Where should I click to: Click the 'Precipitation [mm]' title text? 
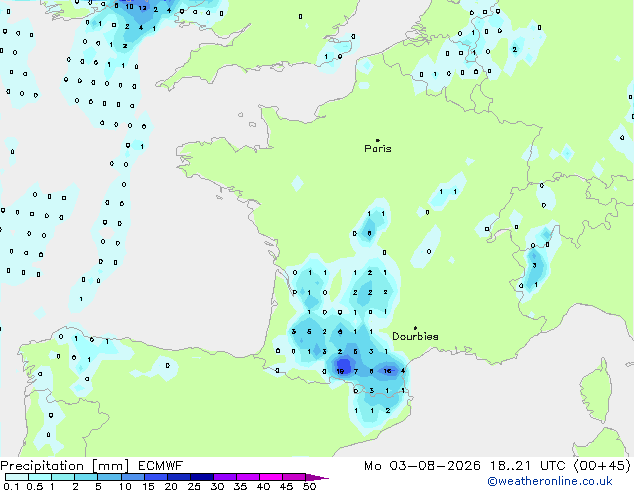[x=65, y=466]
